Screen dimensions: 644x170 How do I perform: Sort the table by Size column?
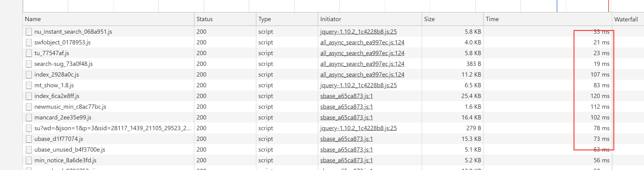pyautogui.click(x=429, y=19)
